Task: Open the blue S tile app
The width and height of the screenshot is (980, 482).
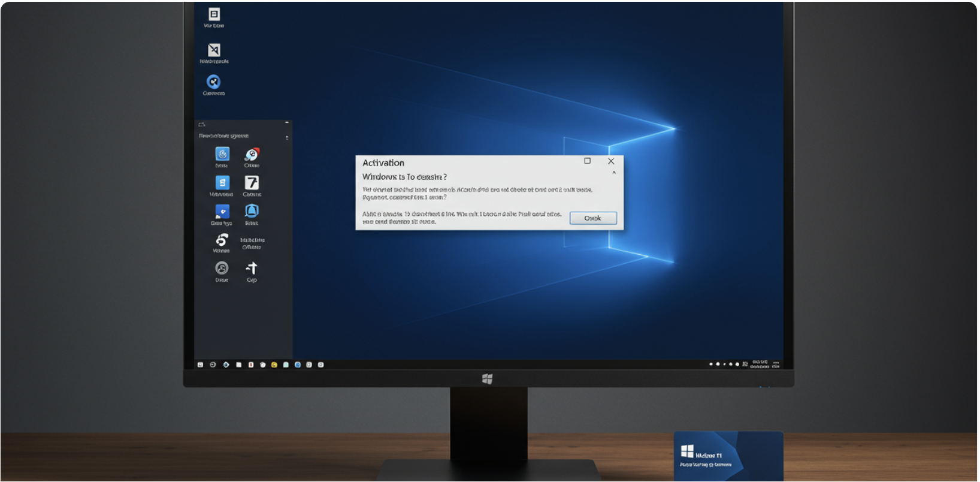Action: click(x=222, y=182)
